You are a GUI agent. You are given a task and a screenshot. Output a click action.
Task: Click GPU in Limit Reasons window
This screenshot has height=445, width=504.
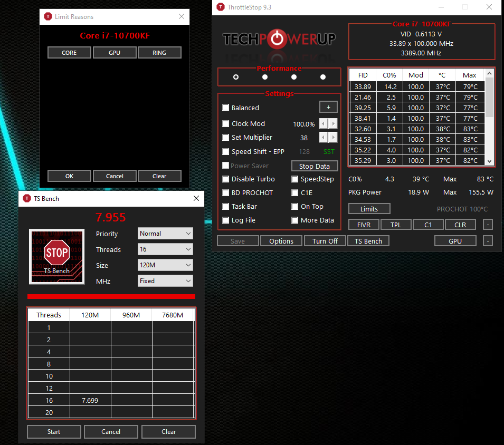tap(115, 53)
